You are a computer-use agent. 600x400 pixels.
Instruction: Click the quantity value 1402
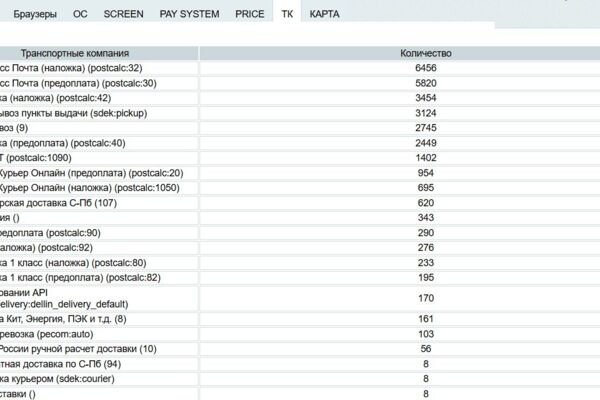click(x=426, y=158)
